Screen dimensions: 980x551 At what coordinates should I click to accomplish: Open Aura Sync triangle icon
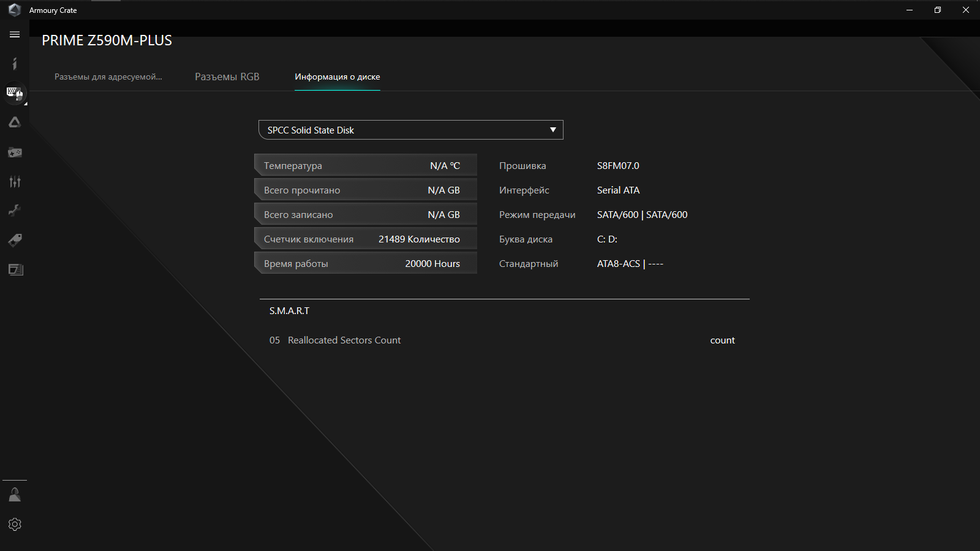[15, 122]
